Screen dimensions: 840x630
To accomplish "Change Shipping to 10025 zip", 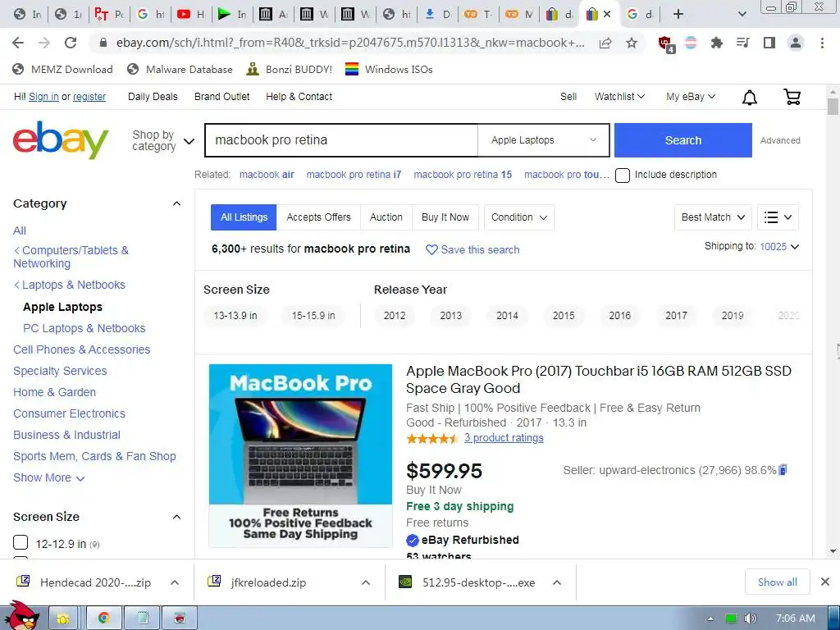I will click(779, 246).
